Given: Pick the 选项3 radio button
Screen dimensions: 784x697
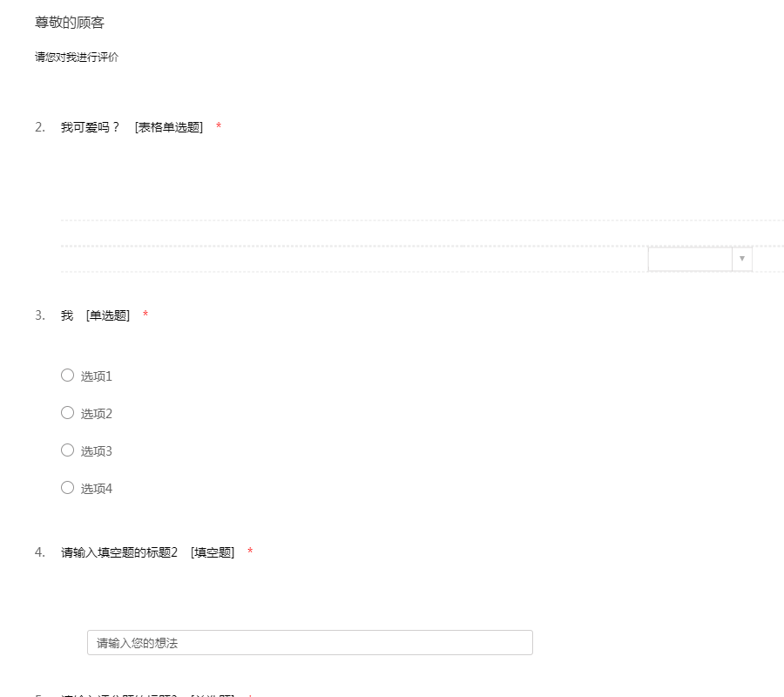Looking at the screenshot, I should point(67,450).
